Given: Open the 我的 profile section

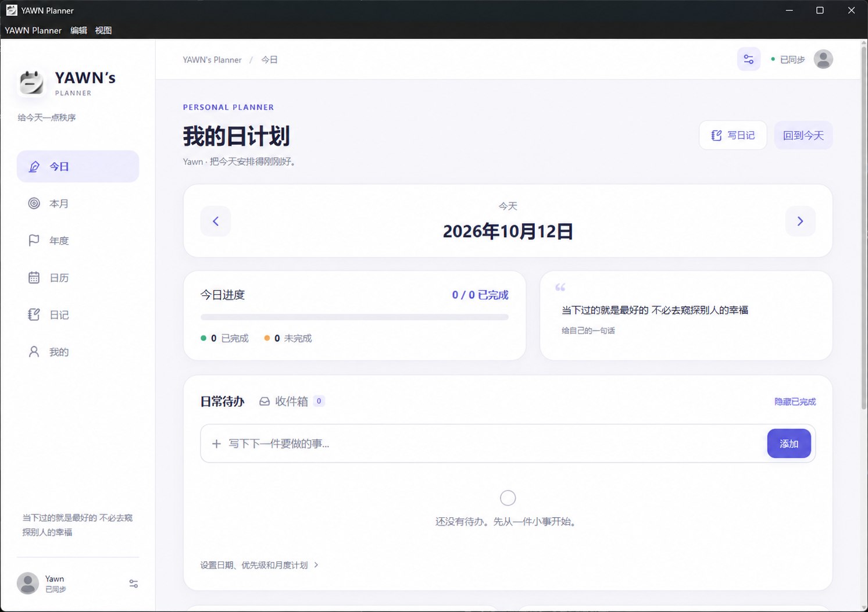Looking at the screenshot, I should pos(78,352).
